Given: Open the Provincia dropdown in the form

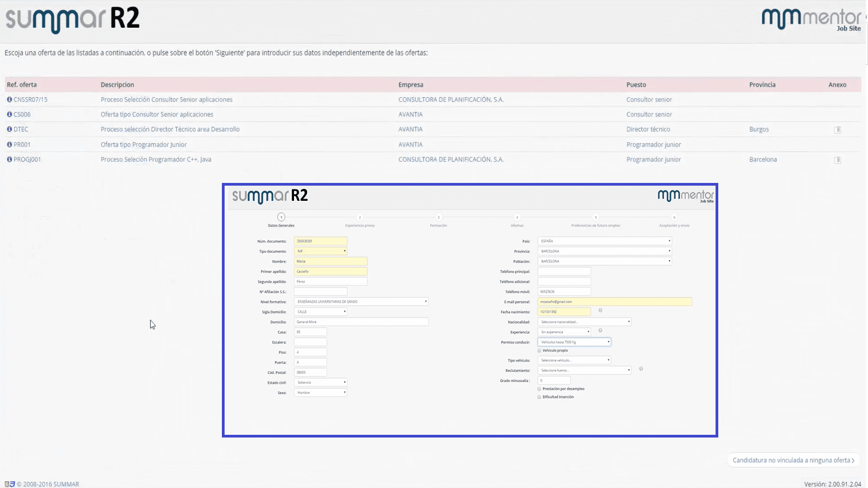Looking at the screenshot, I should [605, 251].
